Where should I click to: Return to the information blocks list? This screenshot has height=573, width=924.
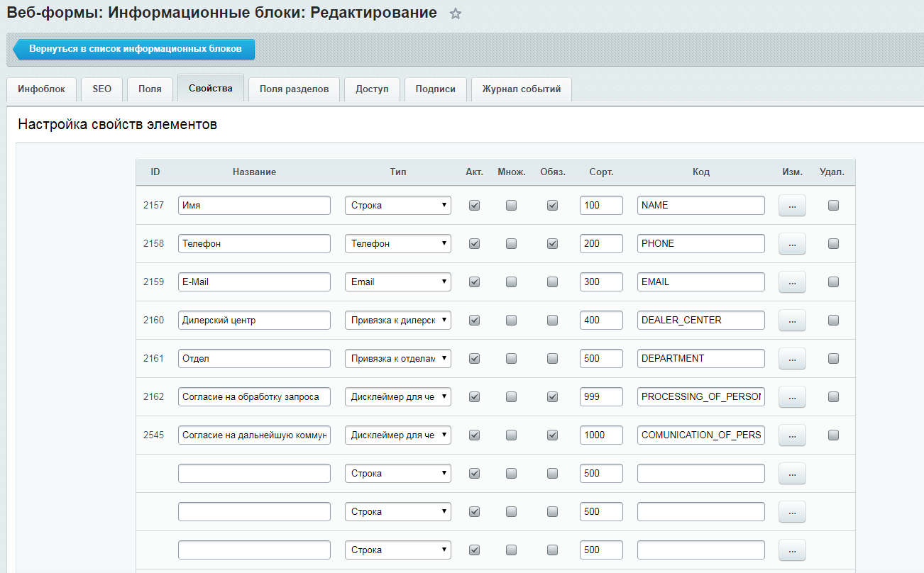point(134,49)
